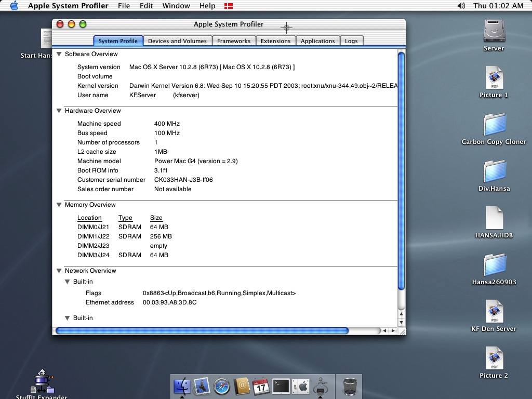Switch to the System Profile tab
Screen dimensions: 532x399
click(118, 41)
